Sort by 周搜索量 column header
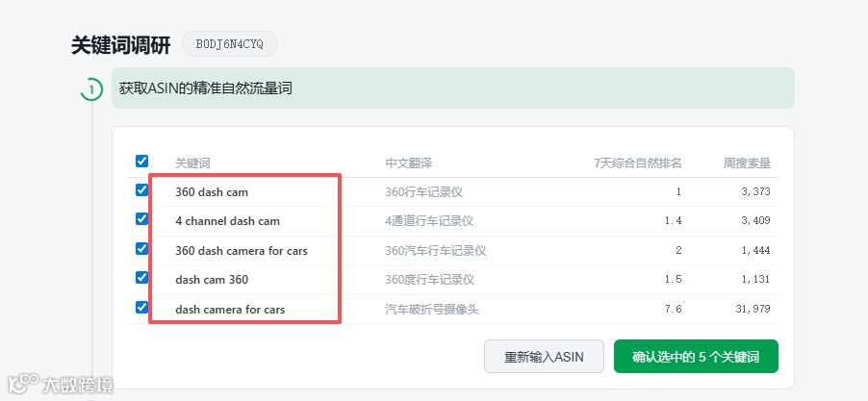868x401 pixels. [x=747, y=163]
